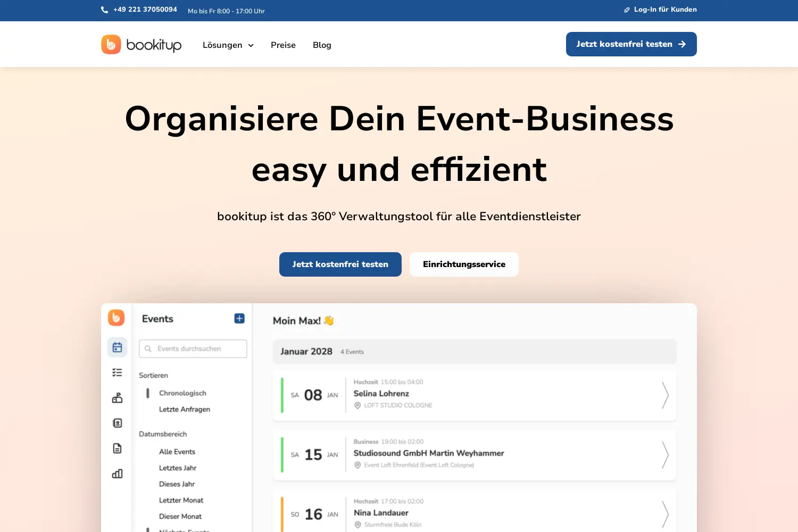
Task: Click the Datumsbereich section label
Action: (x=163, y=434)
